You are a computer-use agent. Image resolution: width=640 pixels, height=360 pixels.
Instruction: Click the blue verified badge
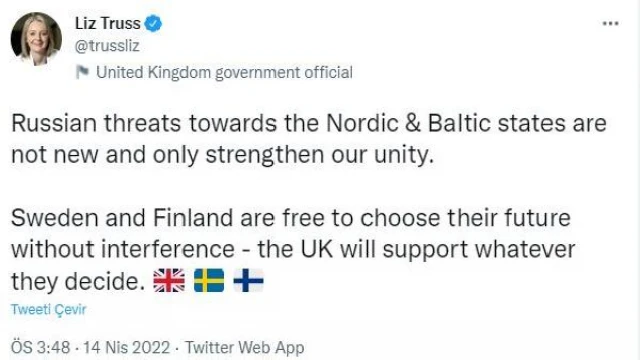point(153,23)
